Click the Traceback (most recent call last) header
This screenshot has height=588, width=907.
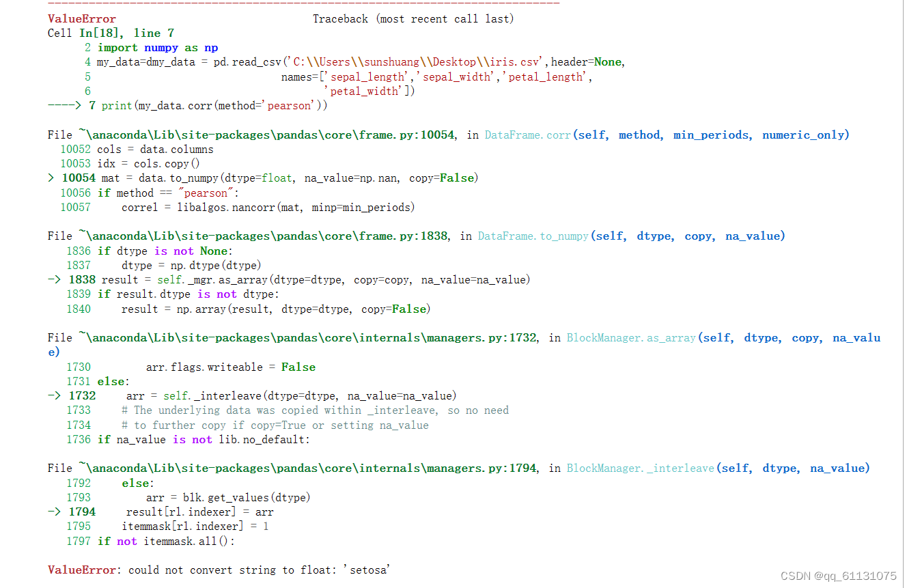[413, 18]
